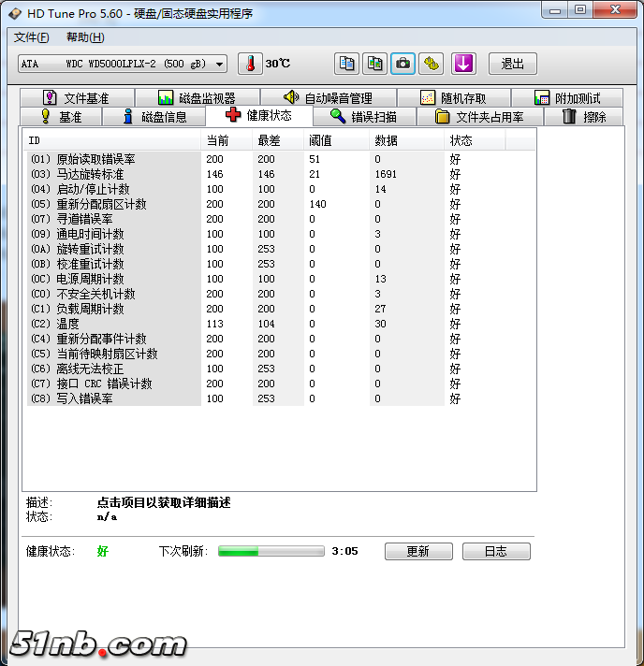The height and width of the screenshot is (666, 644).
Task: Switch to the 基准 tab
Action: click(x=61, y=117)
